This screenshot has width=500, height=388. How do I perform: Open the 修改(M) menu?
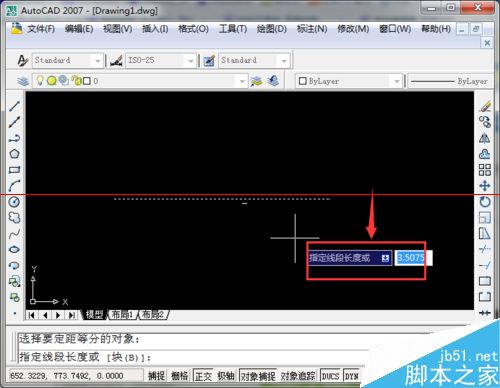tap(353, 29)
